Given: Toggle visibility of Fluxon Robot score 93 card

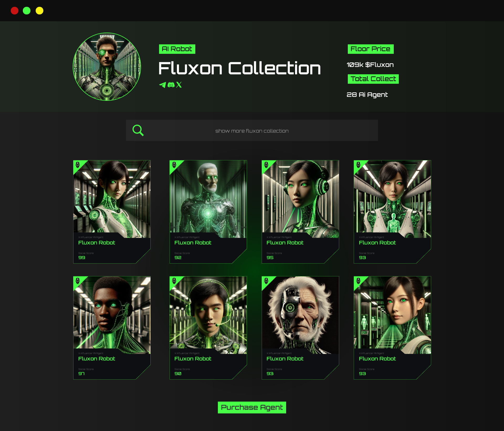Looking at the screenshot, I should (359, 165).
